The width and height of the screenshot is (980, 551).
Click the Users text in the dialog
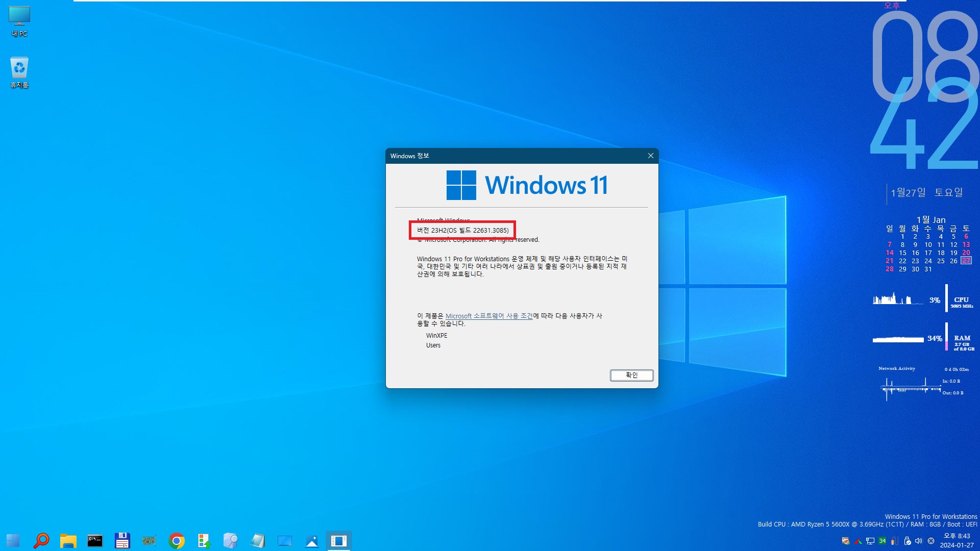tap(433, 345)
